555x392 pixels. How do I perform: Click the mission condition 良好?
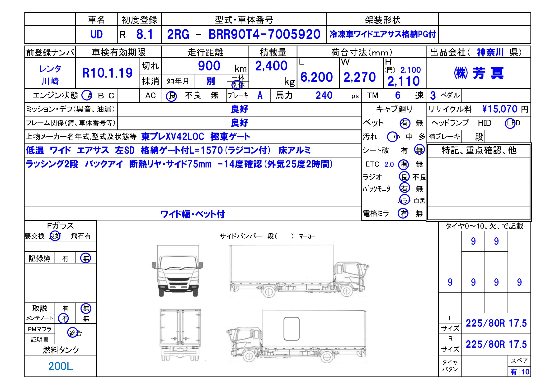(239, 109)
